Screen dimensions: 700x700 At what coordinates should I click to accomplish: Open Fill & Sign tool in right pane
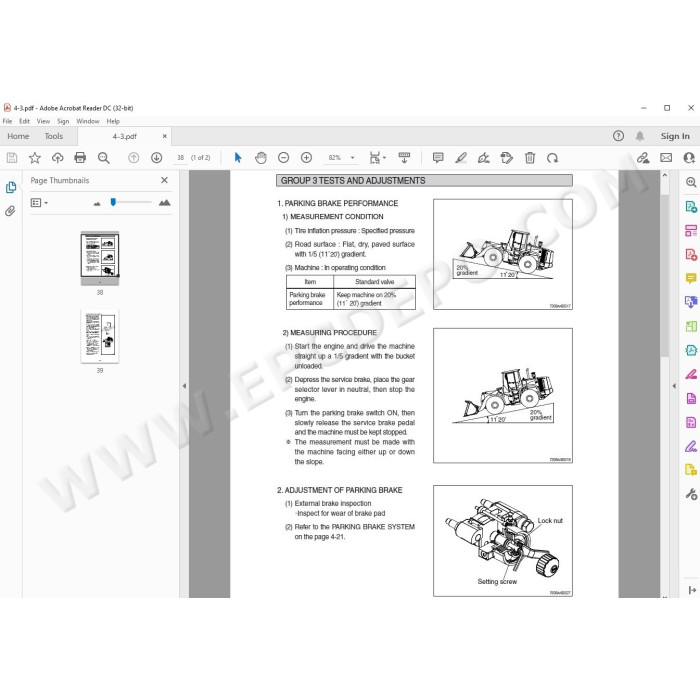pos(691,446)
